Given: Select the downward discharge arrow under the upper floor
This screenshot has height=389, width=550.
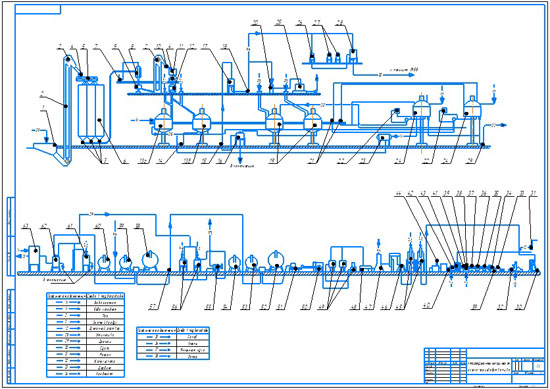Looking at the screenshot, I should click(x=241, y=155).
